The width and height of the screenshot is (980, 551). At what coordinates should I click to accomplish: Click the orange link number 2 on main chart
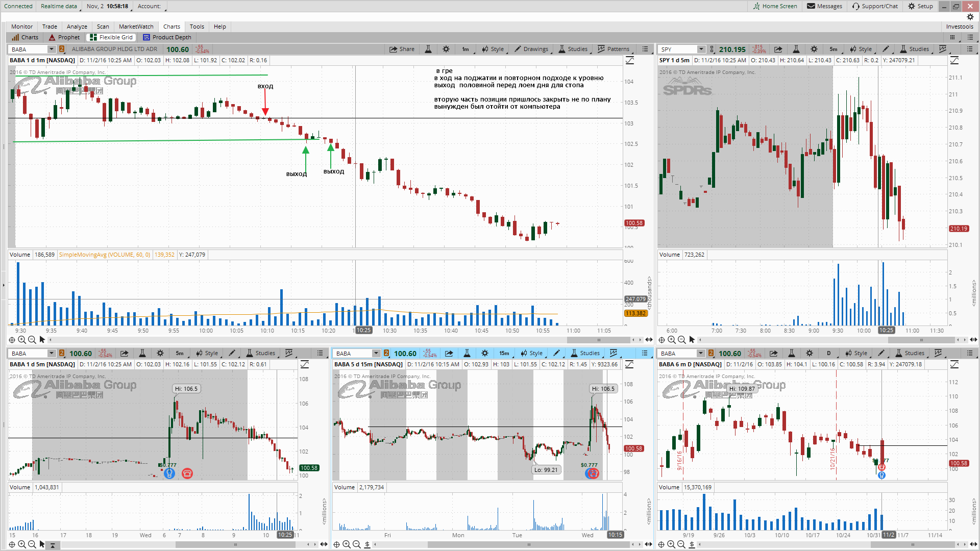(x=62, y=49)
